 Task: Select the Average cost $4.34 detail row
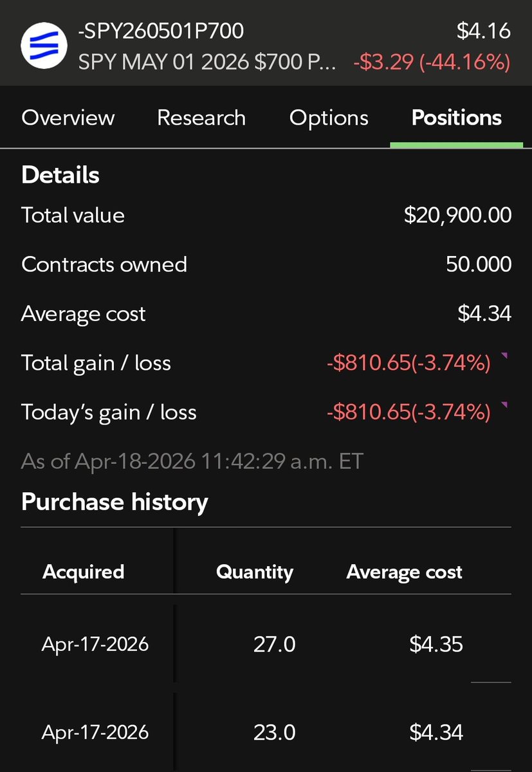pyautogui.click(x=266, y=314)
